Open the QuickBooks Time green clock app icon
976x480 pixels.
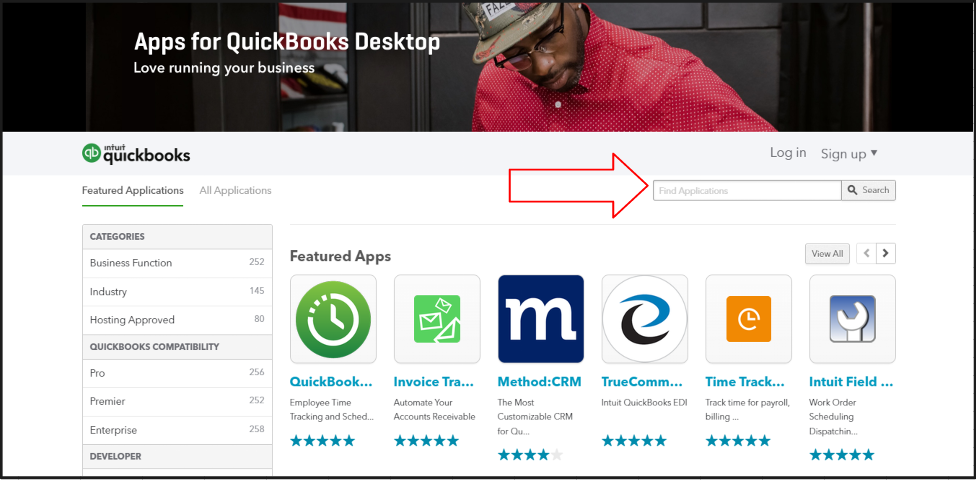coord(333,319)
